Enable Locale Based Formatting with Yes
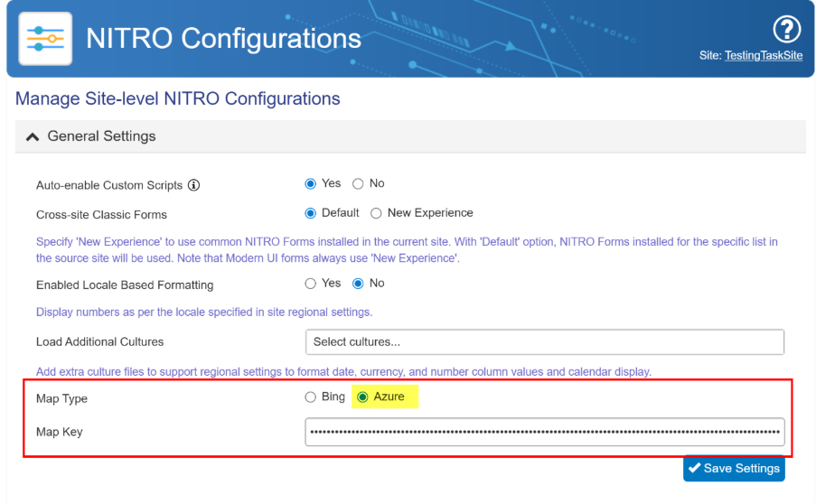 coord(311,284)
